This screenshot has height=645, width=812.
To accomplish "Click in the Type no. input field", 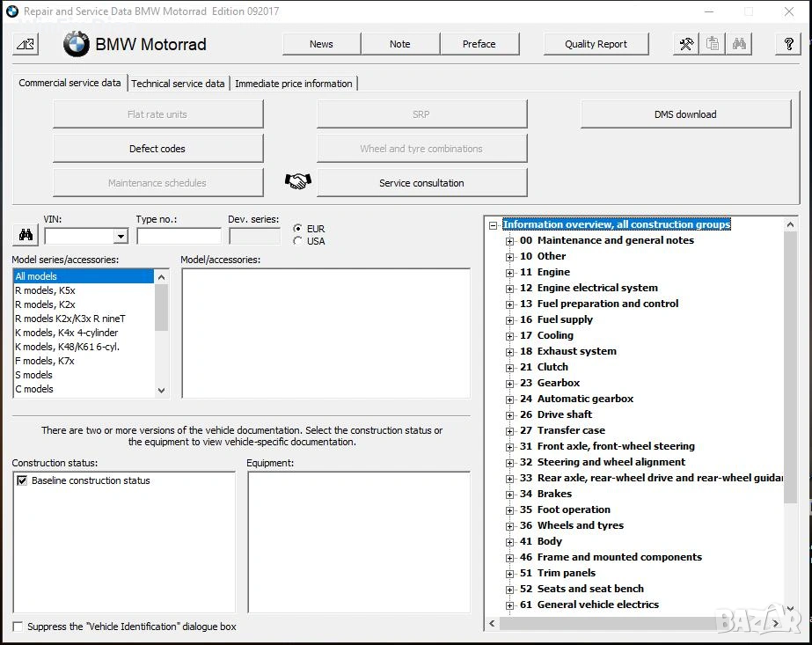I will click(179, 236).
